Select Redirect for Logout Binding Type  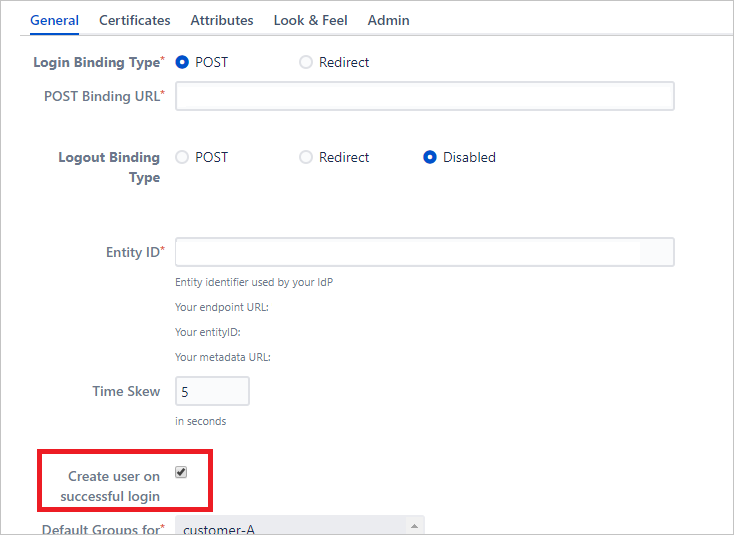tap(306, 157)
